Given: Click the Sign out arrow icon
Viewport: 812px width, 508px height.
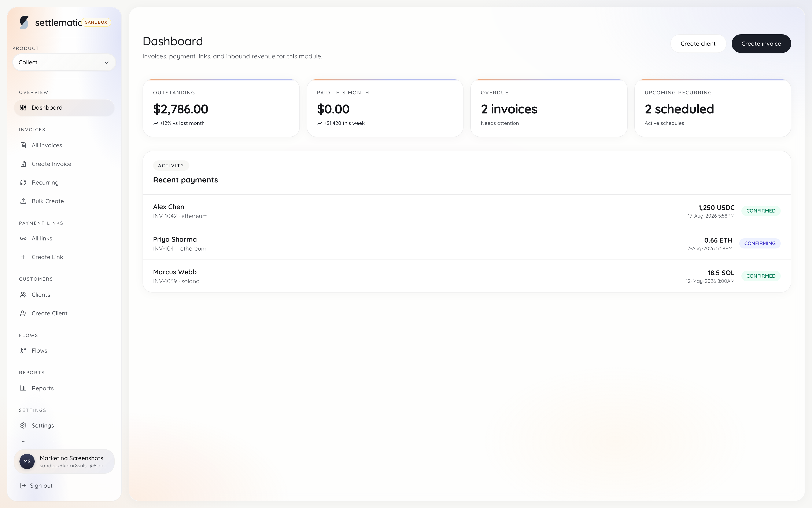Looking at the screenshot, I should point(23,486).
